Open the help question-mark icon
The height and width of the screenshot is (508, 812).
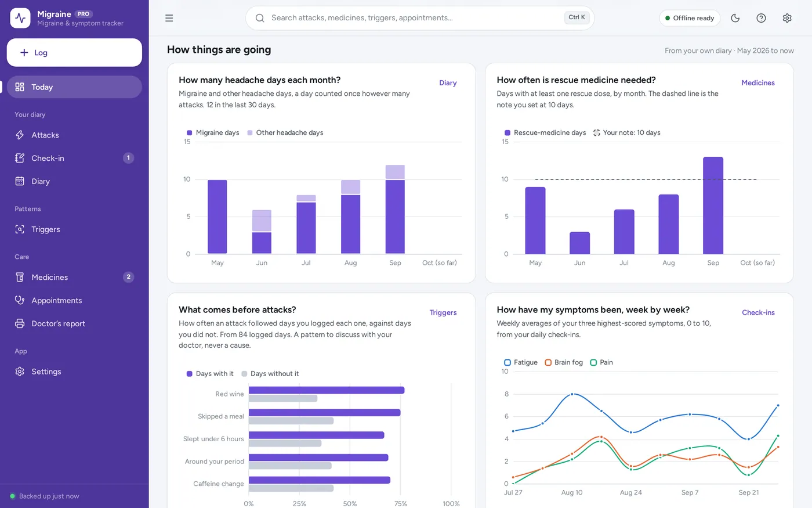click(762, 18)
